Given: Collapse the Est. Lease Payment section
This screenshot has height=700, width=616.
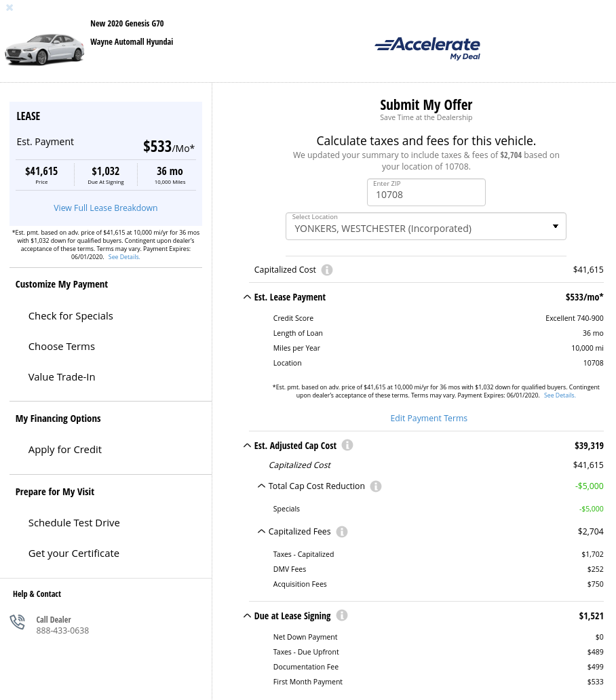Looking at the screenshot, I should point(247,296).
